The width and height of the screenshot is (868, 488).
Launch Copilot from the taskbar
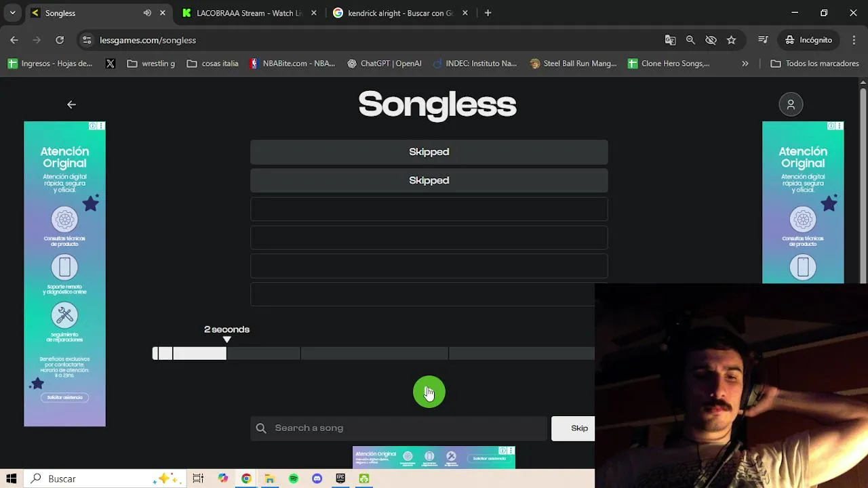[x=223, y=479]
